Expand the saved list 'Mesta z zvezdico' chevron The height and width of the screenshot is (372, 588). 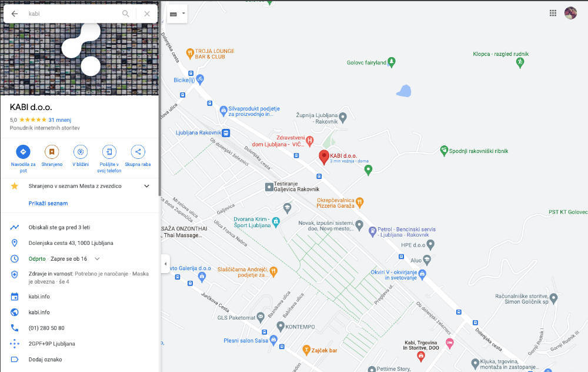click(146, 186)
